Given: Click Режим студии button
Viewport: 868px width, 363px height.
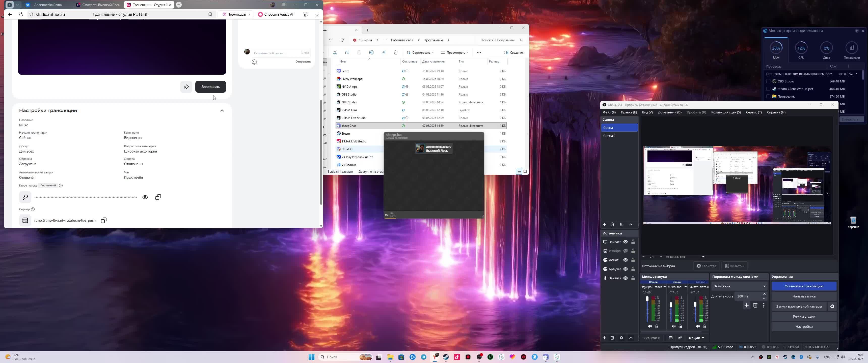Looking at the screenshot, I should [x=804, y=317].
